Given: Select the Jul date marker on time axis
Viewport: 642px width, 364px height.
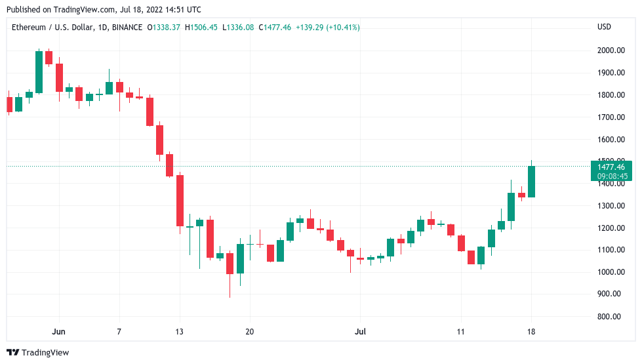Looking at the screenshot, I should (x=360, y=332).
